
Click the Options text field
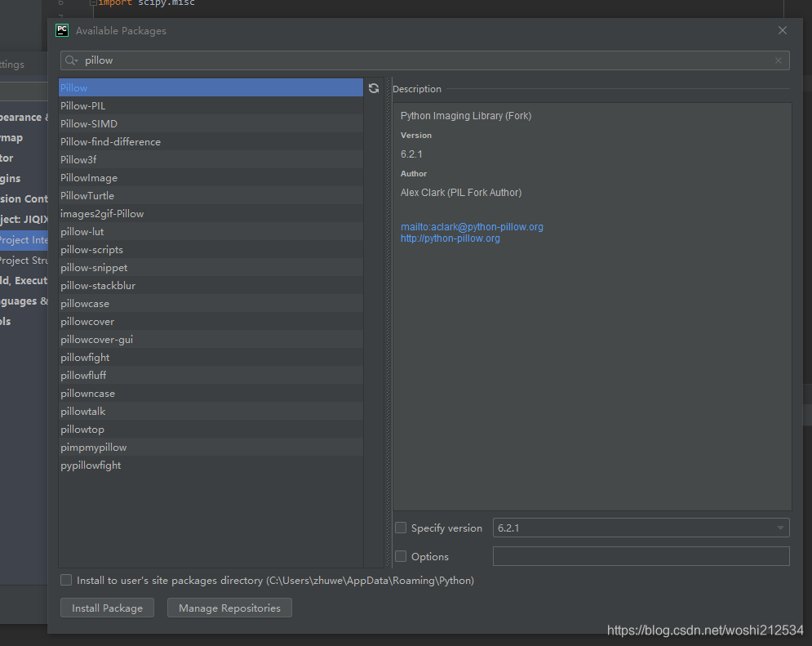tap(641, 556)
